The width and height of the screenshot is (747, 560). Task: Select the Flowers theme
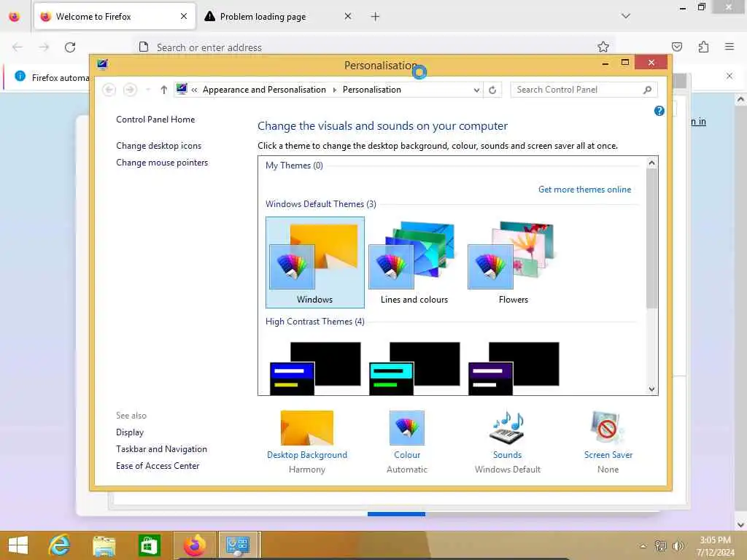(513, 262)
